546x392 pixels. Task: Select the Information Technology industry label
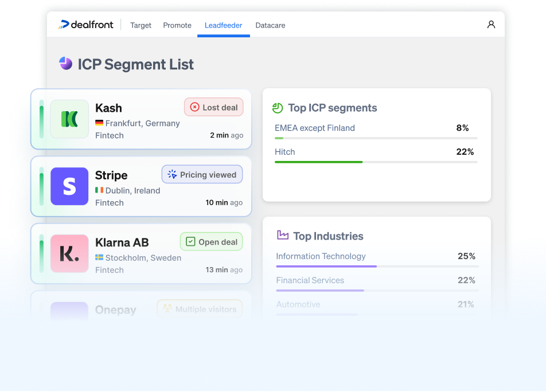tap(321, 256)
